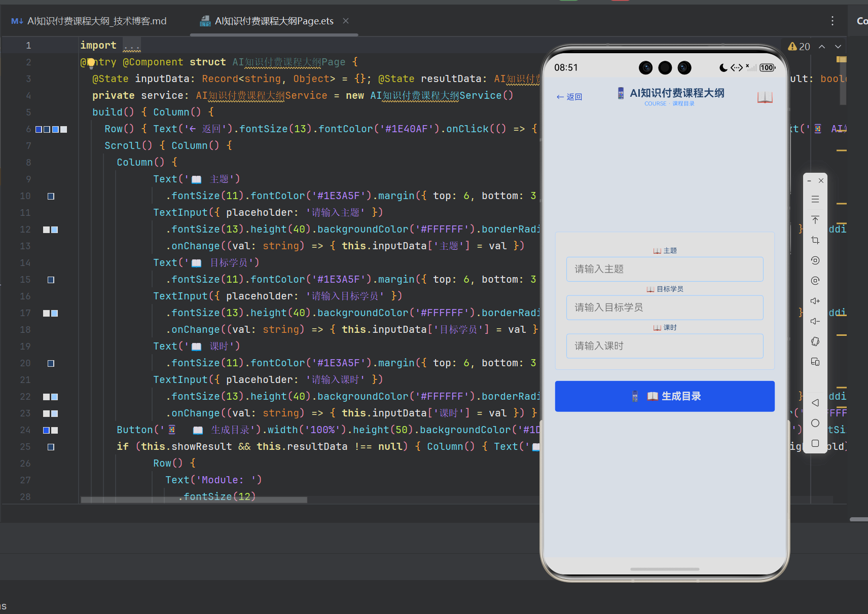
Task: Tap the 生成目录 button in the emulator
Action: tap(665, 396)
